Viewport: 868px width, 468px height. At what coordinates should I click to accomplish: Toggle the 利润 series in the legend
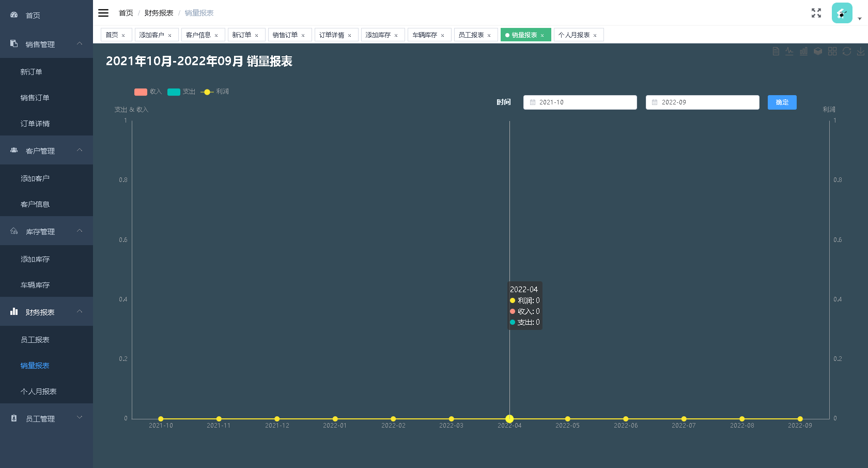(x=215, y=92)
